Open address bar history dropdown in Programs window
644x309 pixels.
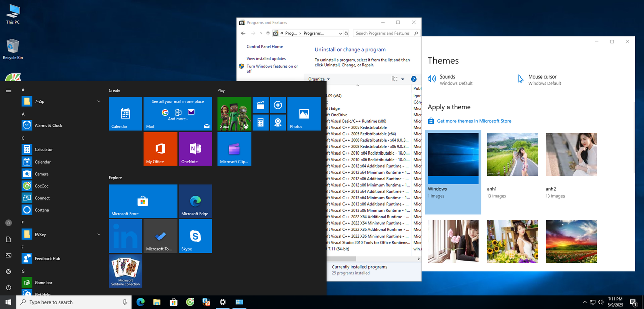[339, 33]
